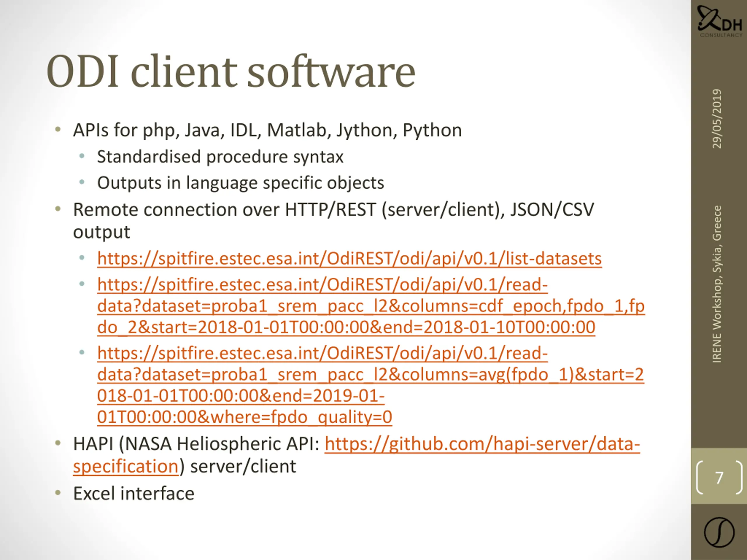The height and width of the screenshot is (560, 747).
Task: Click the vertical 'IRENE Workshop, Sykia, Greece' text
Action: [717, 284]
